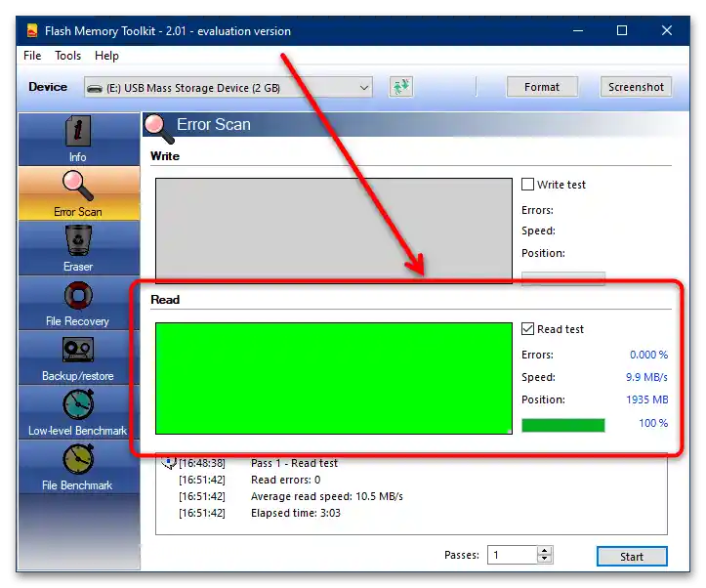Click the Format button
Image resolution: width=706 pixels, height=588 pixels.
point(542,87)
